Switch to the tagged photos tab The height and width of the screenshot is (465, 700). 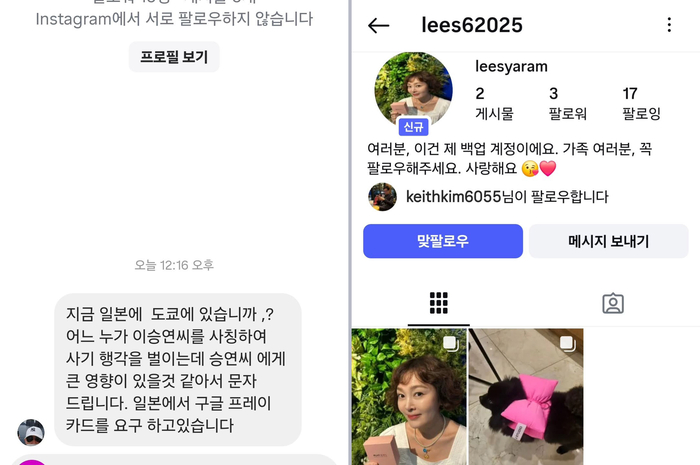613,303
